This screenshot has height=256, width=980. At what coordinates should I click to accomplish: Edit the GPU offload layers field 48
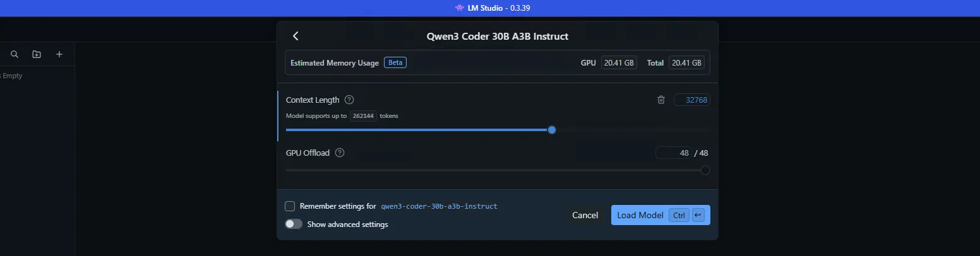[674, 153]
